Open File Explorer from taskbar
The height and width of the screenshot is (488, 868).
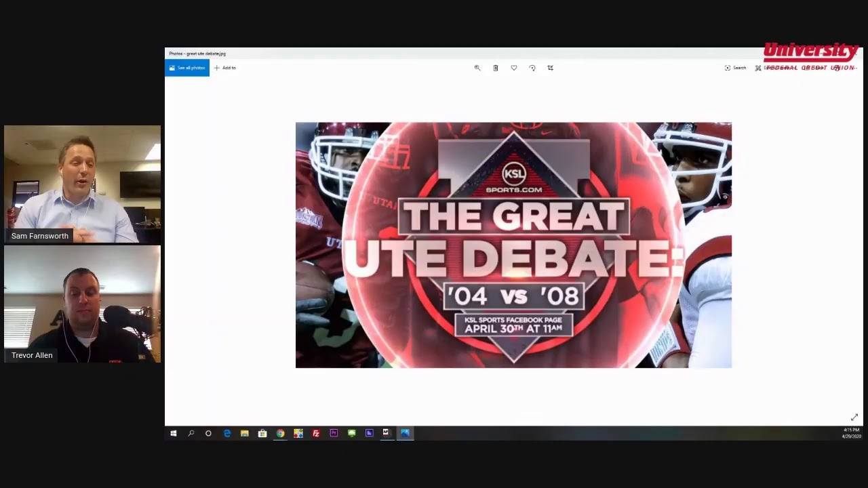245,433
